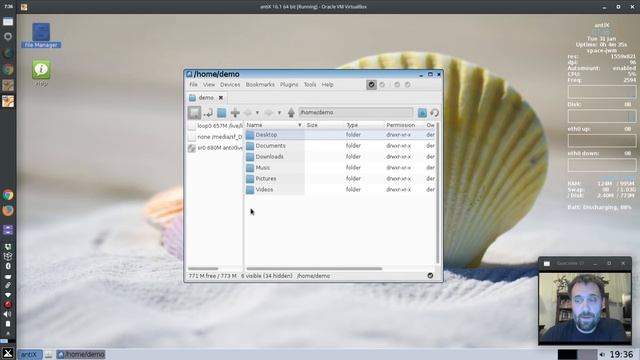Select the Downloads folder

[269, 157]
